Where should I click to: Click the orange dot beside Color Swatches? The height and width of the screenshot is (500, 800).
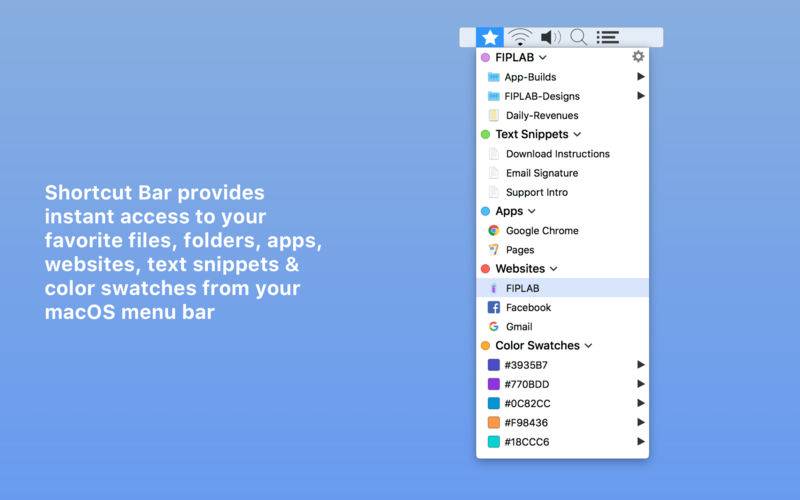485,346
